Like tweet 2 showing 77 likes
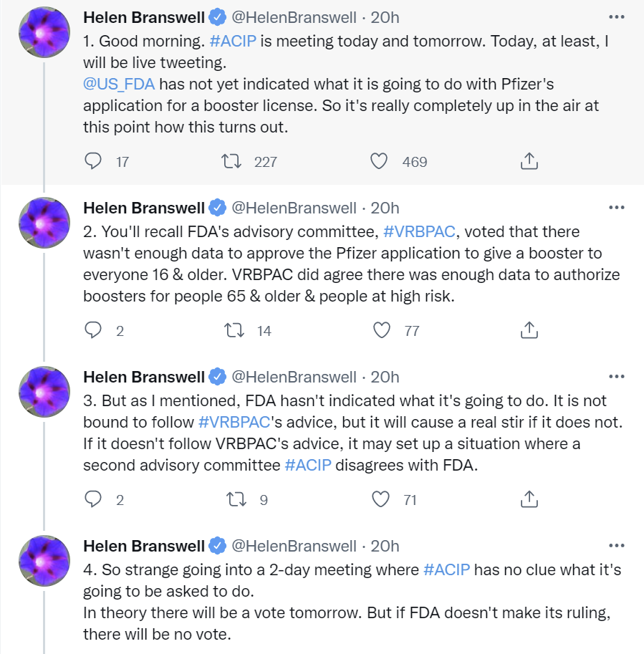The width and height of the screenshot is (644, 654). [x=381, y=330]
